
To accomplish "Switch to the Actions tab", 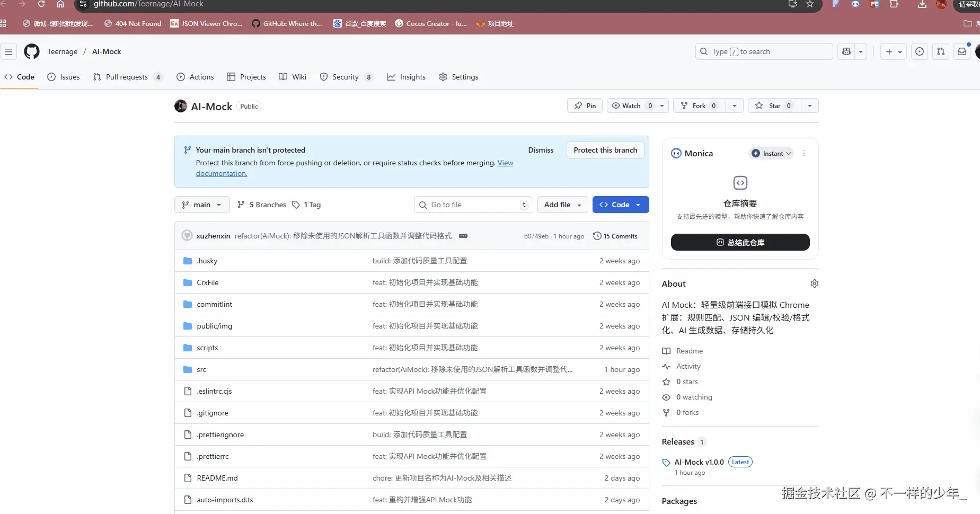I will (x=195, y=77).
